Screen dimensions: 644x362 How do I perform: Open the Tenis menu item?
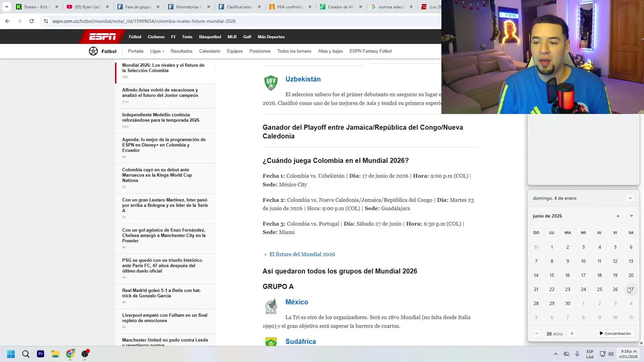pyautogui.click(x=187, y=37)
